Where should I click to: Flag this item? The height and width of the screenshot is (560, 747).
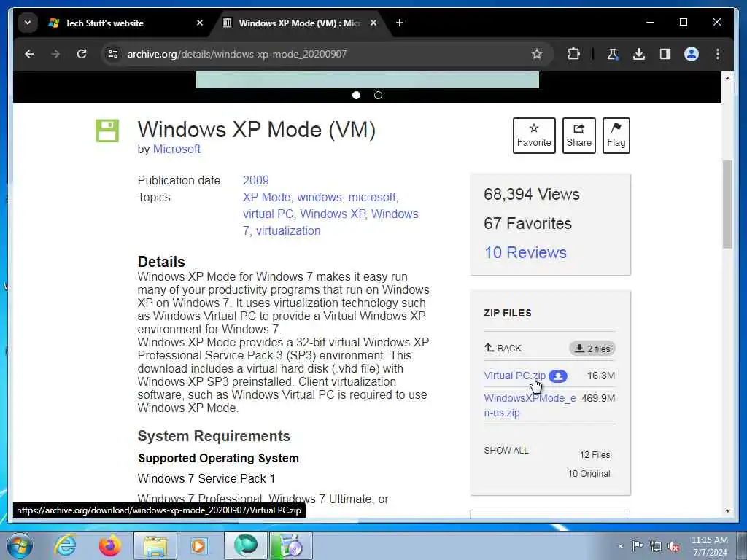[616, 135]
